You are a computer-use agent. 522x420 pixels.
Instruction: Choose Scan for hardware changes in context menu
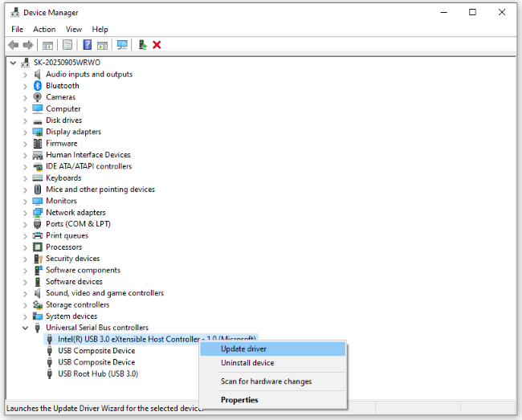tap(273, 381)
